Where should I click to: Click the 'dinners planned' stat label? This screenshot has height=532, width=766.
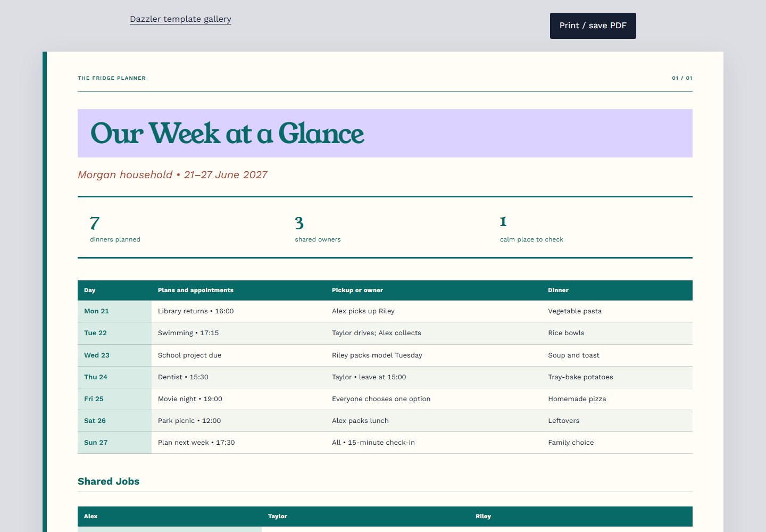pos(115,239)
